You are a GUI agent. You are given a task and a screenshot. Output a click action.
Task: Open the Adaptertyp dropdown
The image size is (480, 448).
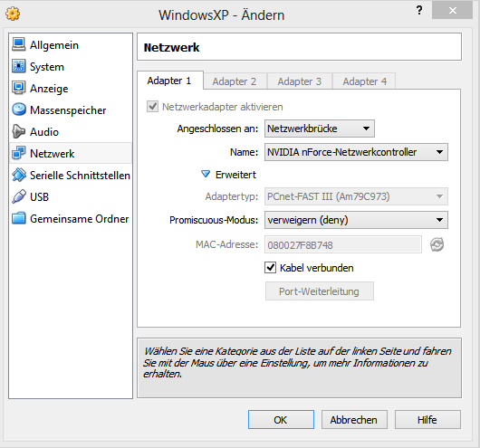356,196
